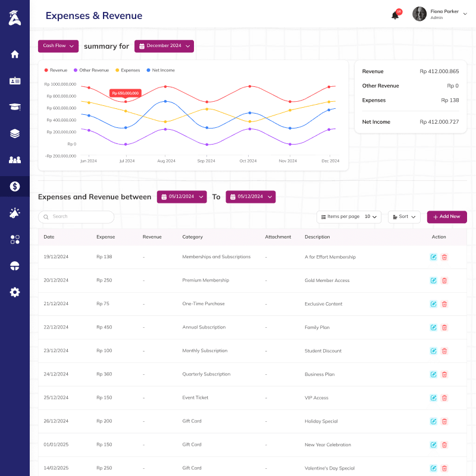Click the Search input field

pos(76,217)
